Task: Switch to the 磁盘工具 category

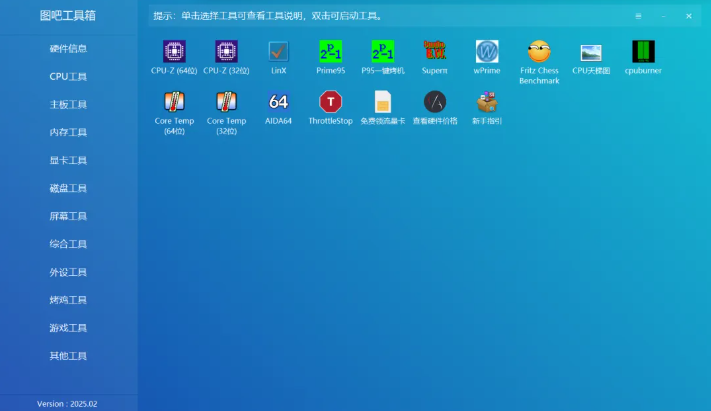Action: coord(68,188)
